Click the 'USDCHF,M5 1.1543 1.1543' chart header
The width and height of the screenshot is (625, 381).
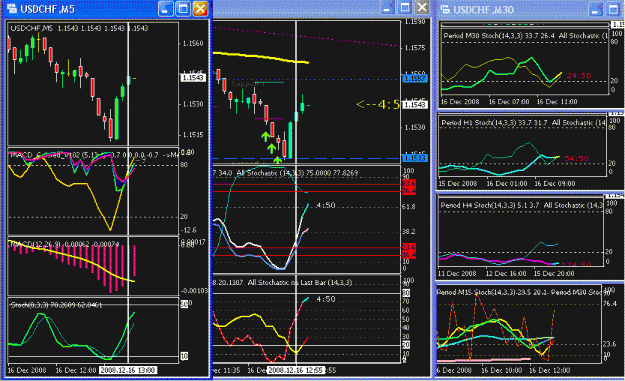(x=79, y=28)
